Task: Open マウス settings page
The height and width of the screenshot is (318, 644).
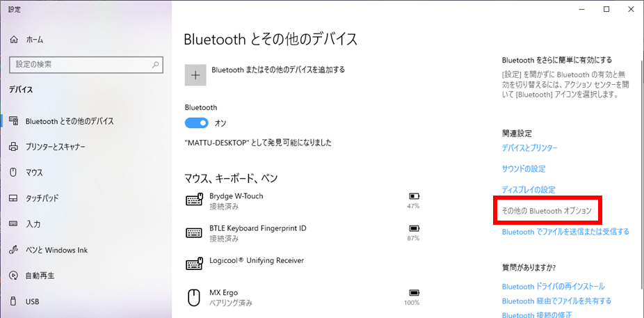Action: (x=34, y=173)
